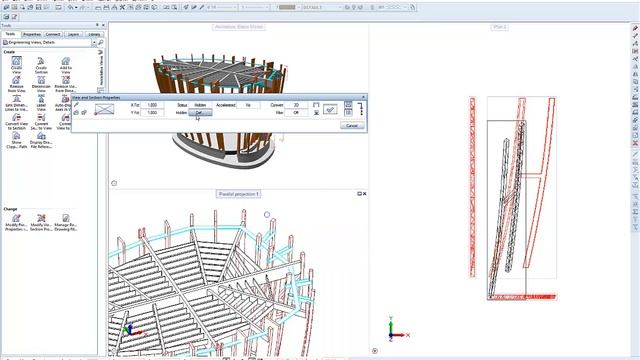Click the pen color swatch in top toolbar
Screen dimensions: 640x360
287,7
